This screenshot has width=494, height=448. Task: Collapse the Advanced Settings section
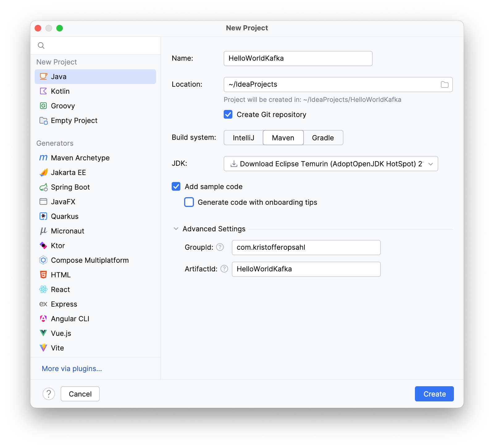[x=176, y=228]
